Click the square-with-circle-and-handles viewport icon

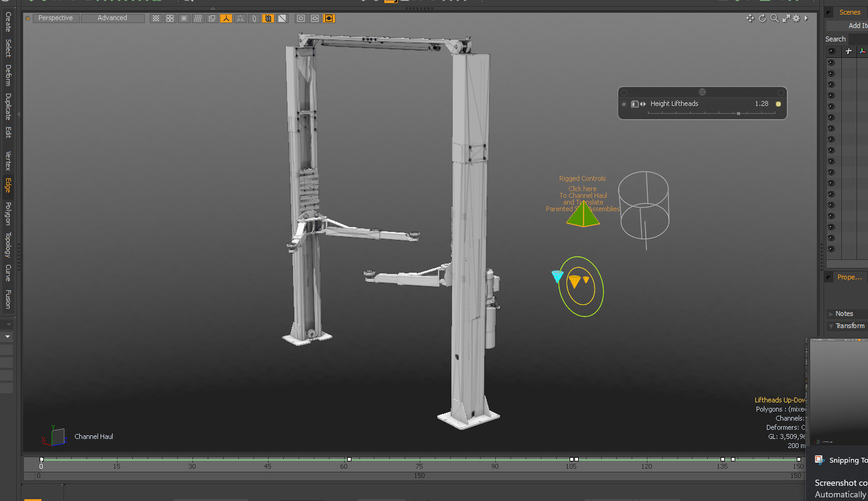(x=315, y=18)
